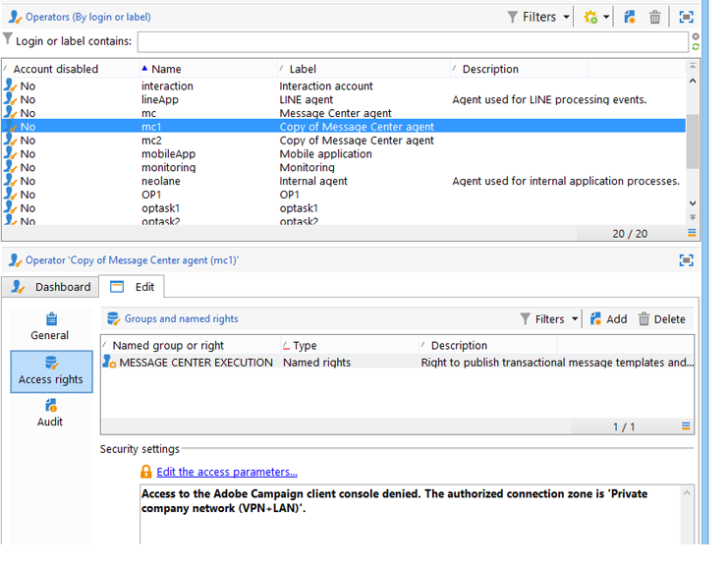Select the mc2 operator row
Screen dimensions: 728x567
(344, 141)
